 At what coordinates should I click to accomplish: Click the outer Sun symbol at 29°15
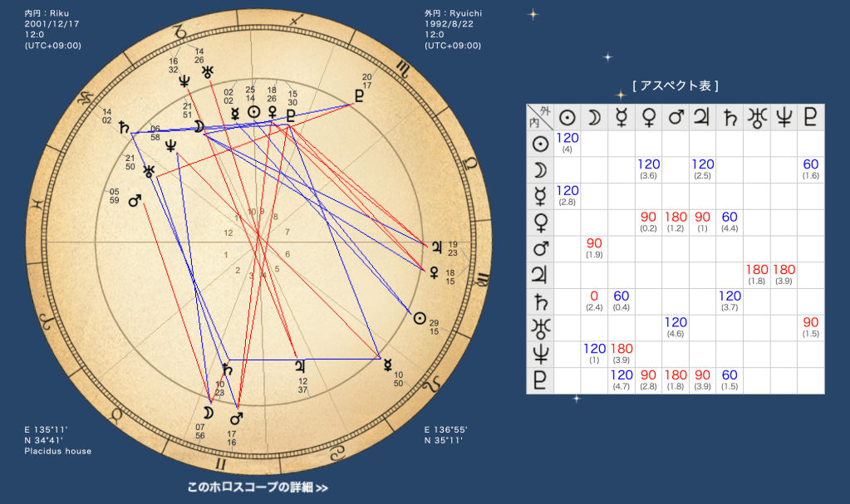coord(420,318)
